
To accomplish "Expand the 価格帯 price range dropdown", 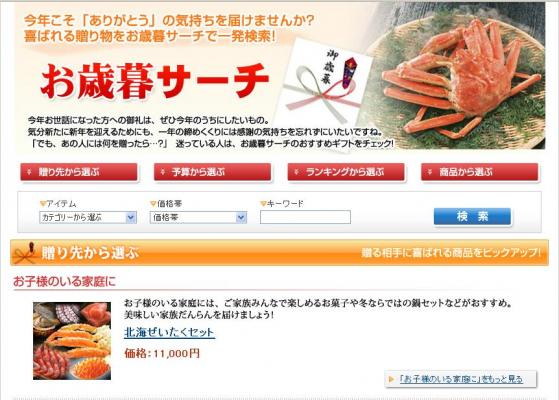I will click(198, 217).
